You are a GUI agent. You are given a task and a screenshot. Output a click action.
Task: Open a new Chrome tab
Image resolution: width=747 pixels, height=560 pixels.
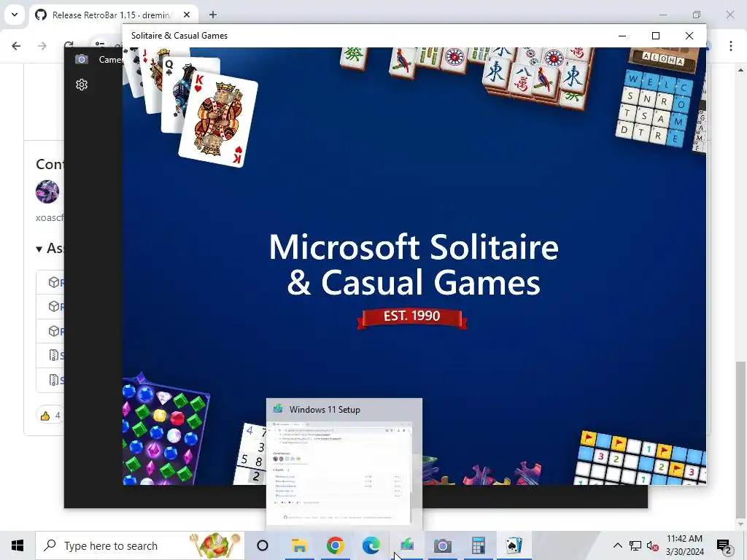pos(213,15)
